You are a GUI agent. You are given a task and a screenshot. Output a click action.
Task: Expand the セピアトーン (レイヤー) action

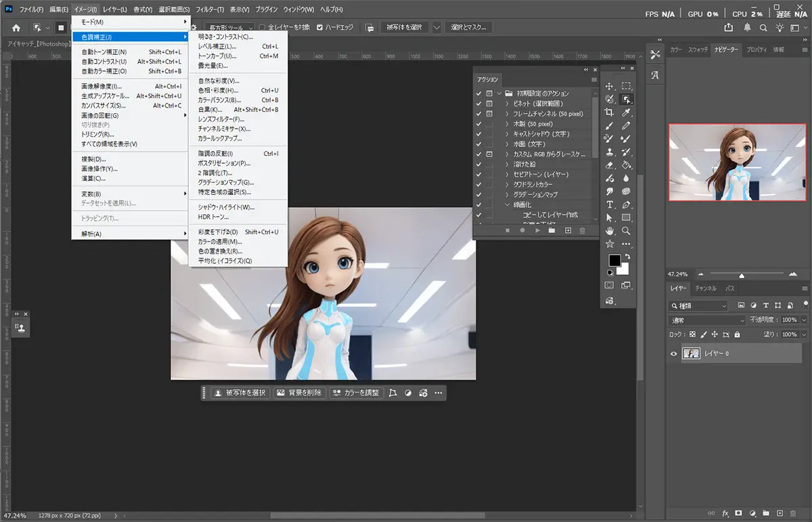click(x=507, y=175)
